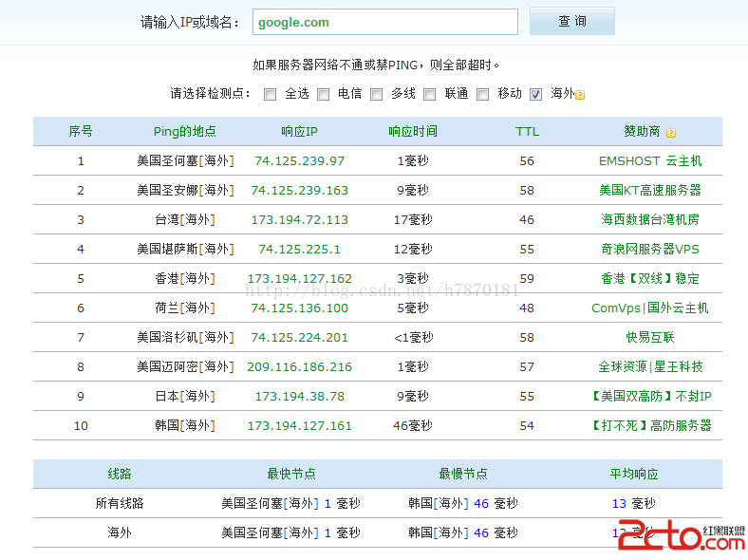Click the 美国洛杉矶[海外] location cell

pos(185,338)
